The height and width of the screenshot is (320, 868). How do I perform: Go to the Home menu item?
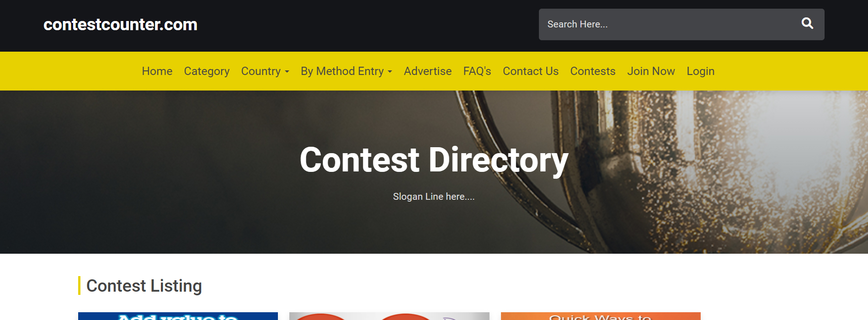pyautogui.click(x=157, y=71)
